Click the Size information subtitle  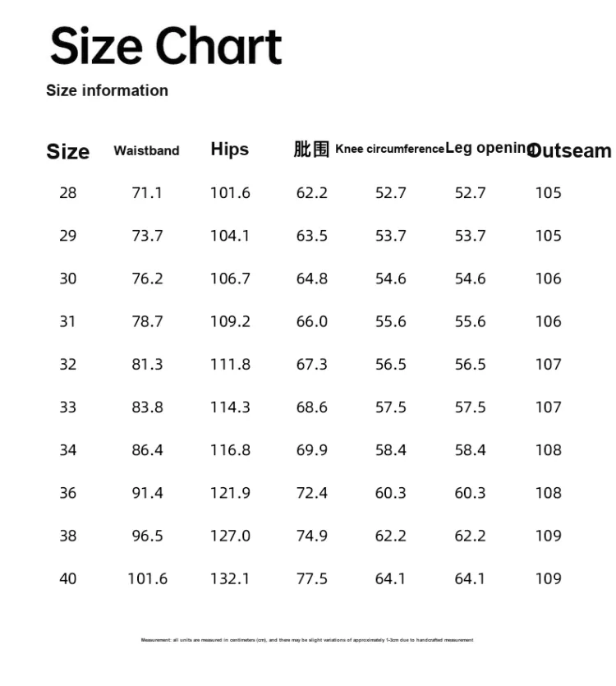click(x=107, y=90)
